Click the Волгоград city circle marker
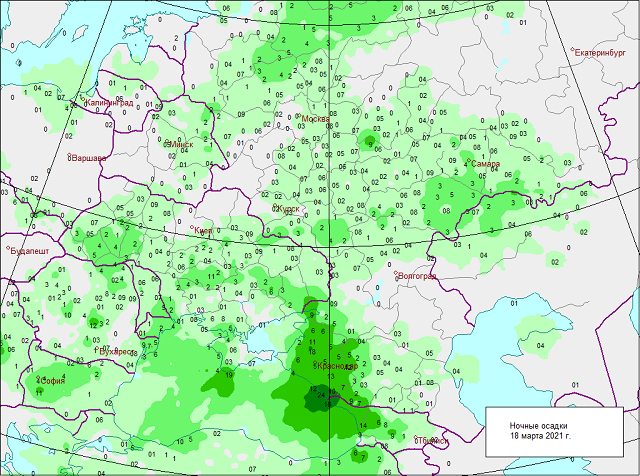This screenshot has width=640, height=476. point(396,275)
